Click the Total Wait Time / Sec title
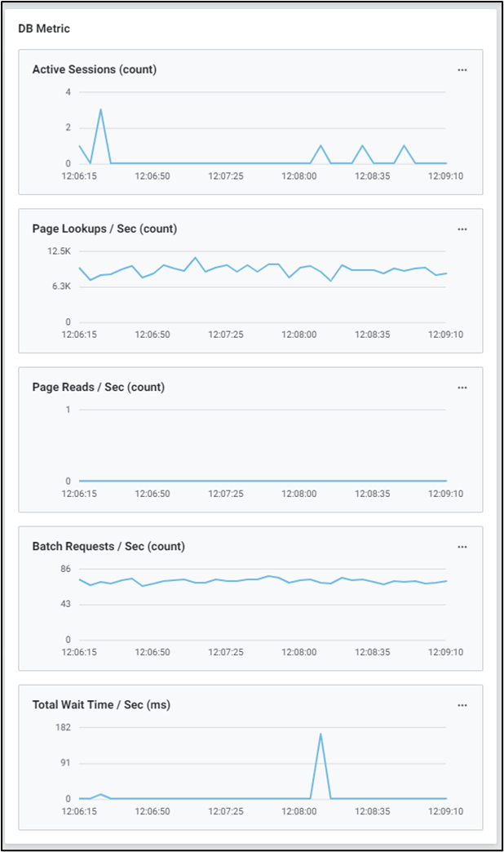 [x=101, y=704]
